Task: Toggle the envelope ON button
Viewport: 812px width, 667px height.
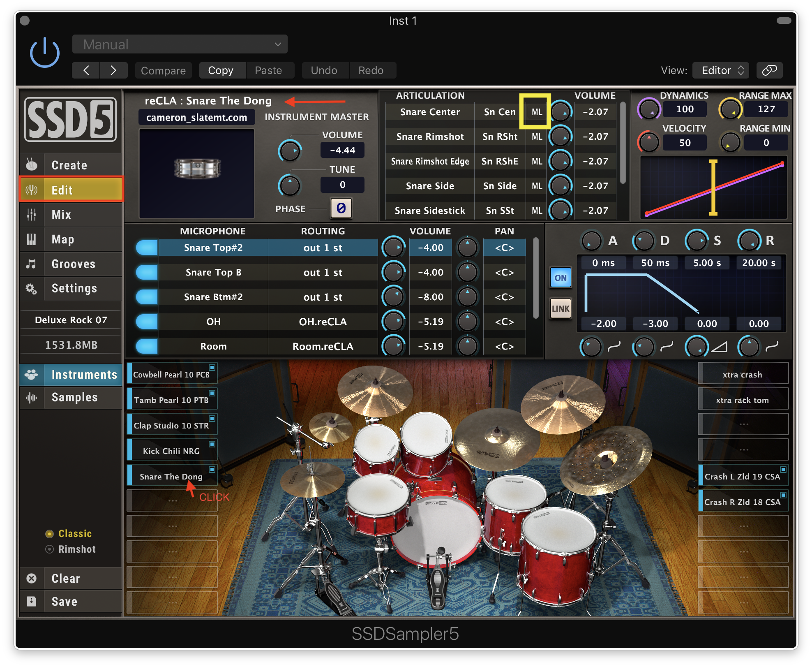Action: [x=561, y=278]
